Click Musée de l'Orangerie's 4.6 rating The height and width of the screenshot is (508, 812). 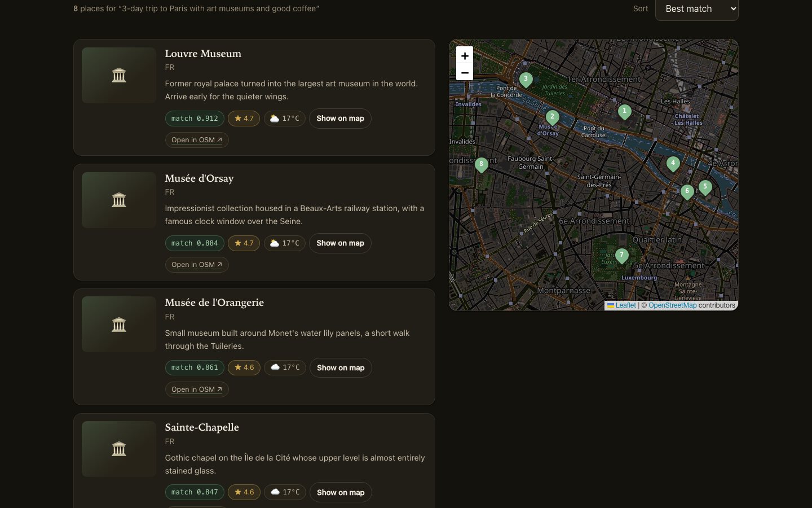[244, 367]
